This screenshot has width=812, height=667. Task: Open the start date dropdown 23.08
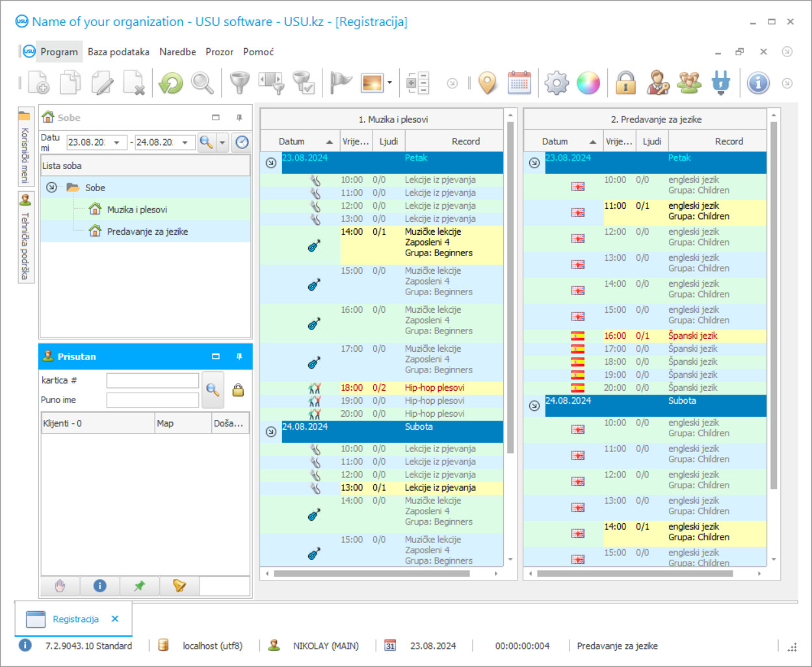point(116,142)
